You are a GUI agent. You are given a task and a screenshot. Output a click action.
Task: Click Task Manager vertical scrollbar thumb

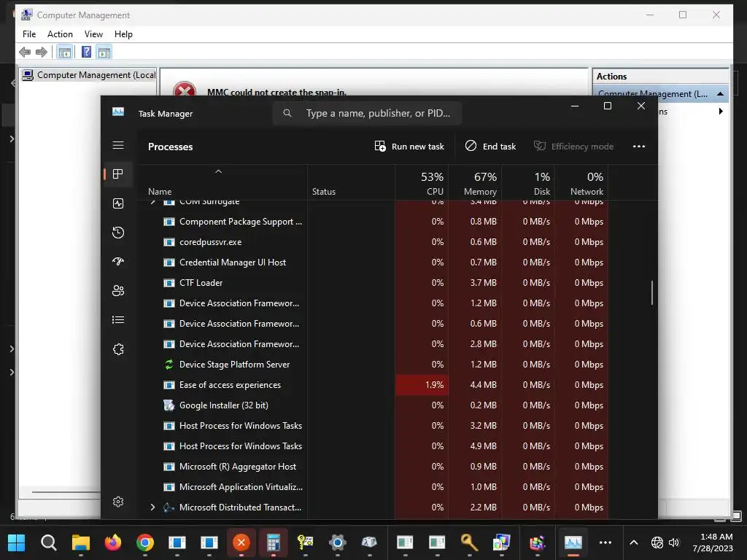651,292
